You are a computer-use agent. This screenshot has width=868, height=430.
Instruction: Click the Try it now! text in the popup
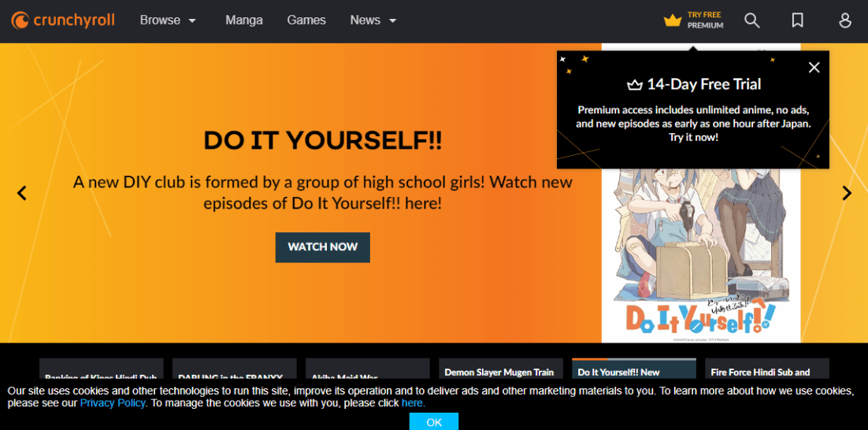[693, 137]
